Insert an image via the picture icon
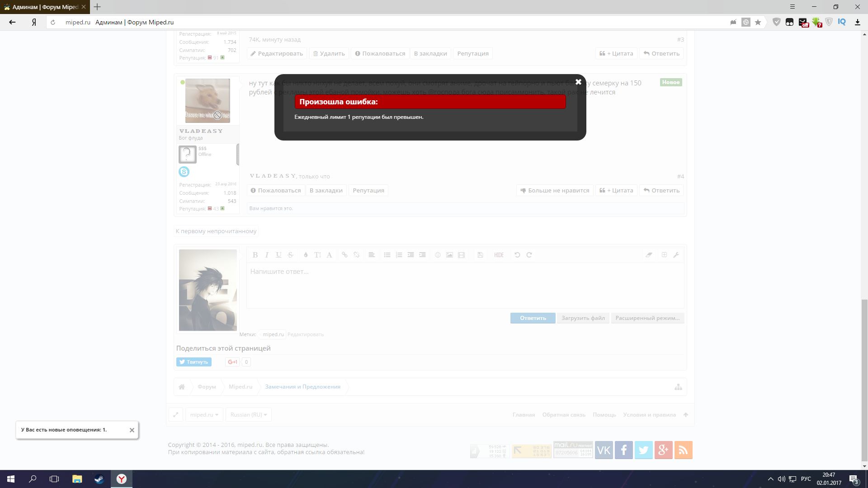 point(449,255)
